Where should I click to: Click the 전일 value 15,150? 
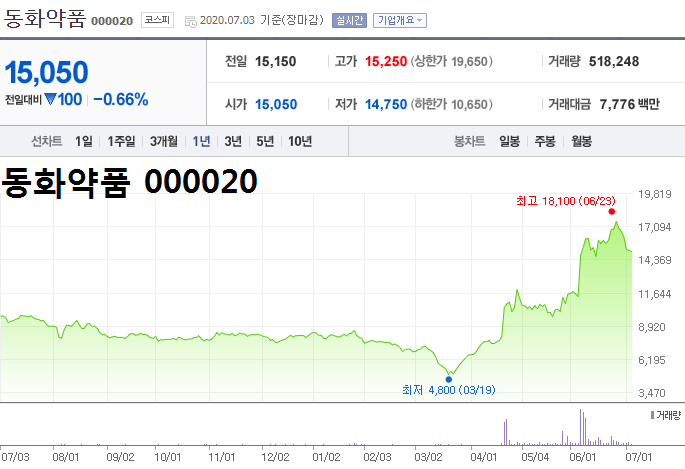pyautogui.click(x=275, y=62)
